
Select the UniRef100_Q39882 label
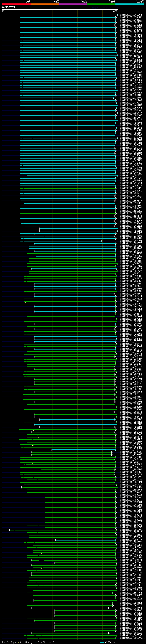tap(131, 236)
